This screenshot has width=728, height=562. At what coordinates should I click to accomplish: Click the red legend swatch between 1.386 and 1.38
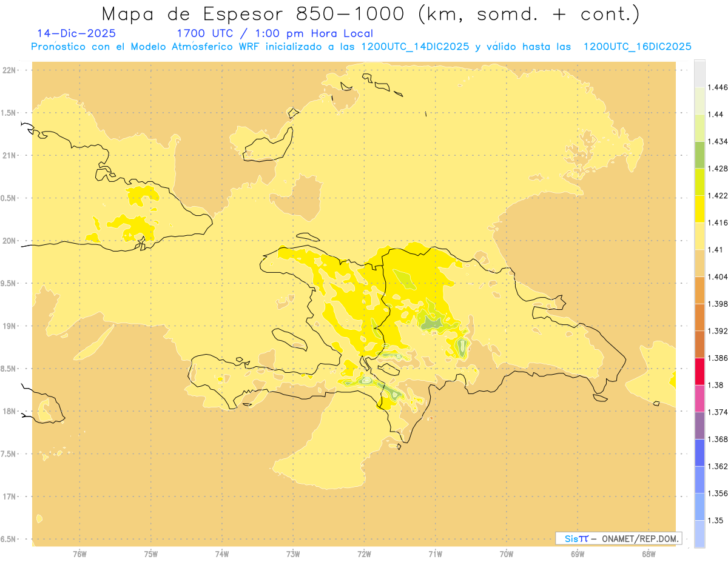(x=699, y=371)
